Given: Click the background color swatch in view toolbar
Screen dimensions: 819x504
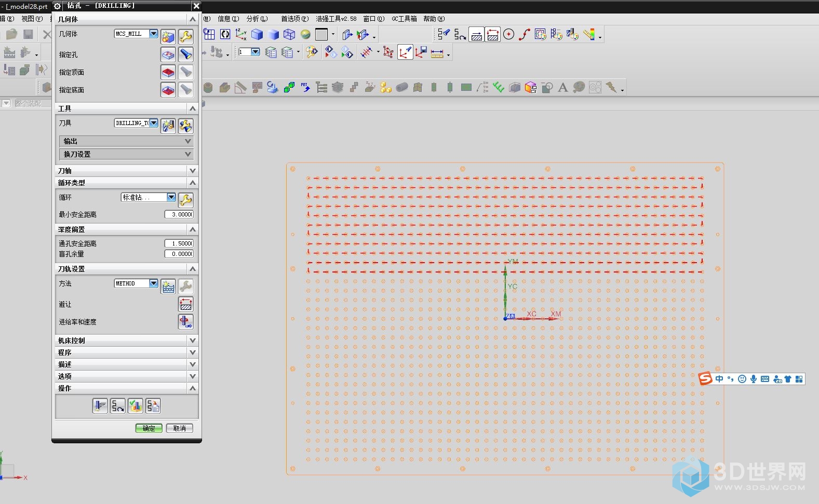Looking at the screenshot, I should coord(321,34).
